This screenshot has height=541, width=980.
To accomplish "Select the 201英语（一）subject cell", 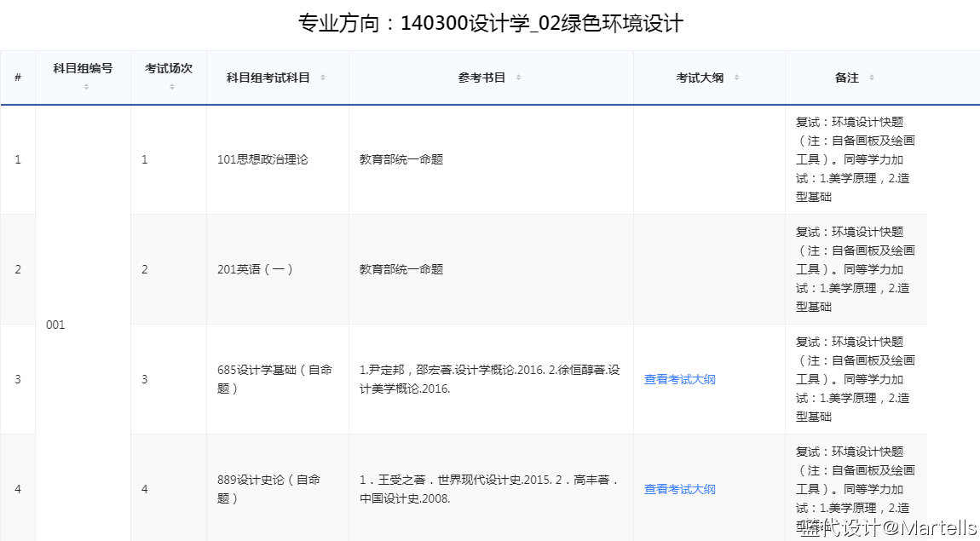I will pos(256,269).
